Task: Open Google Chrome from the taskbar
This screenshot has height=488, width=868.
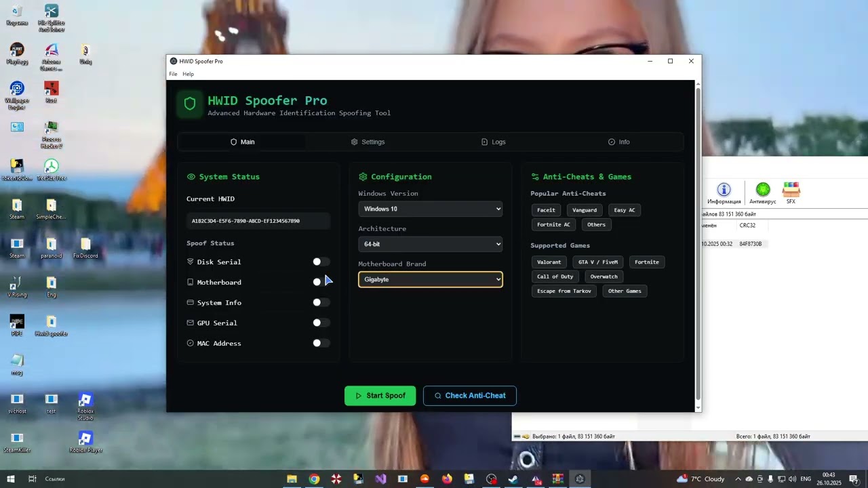Action: click(x=314, y=479)
